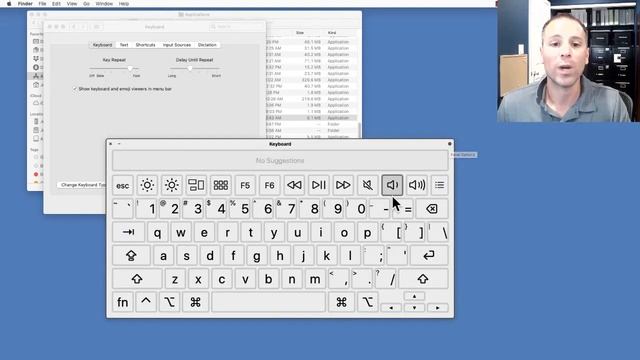Click the forward slash key

(385, 279)
